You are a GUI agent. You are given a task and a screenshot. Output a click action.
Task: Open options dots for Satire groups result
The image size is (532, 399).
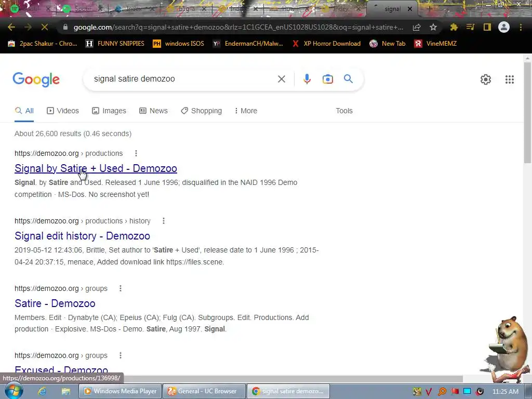[121, 288]
